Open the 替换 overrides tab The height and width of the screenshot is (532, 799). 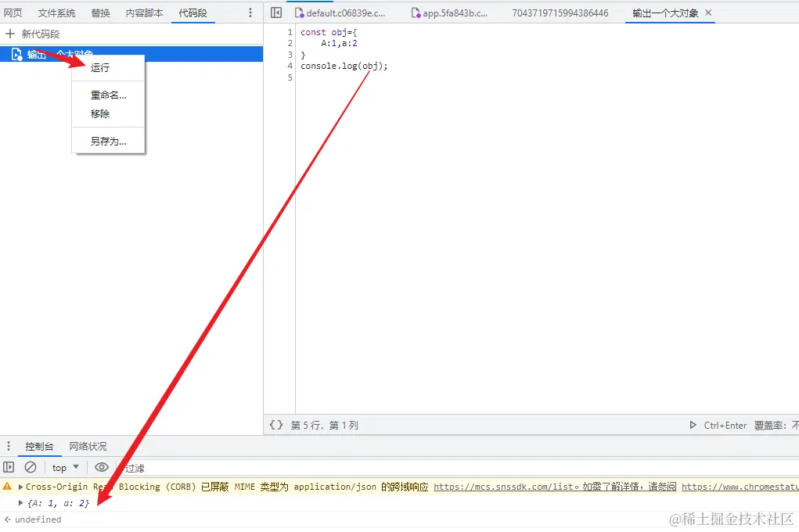(x=100, y=13)
